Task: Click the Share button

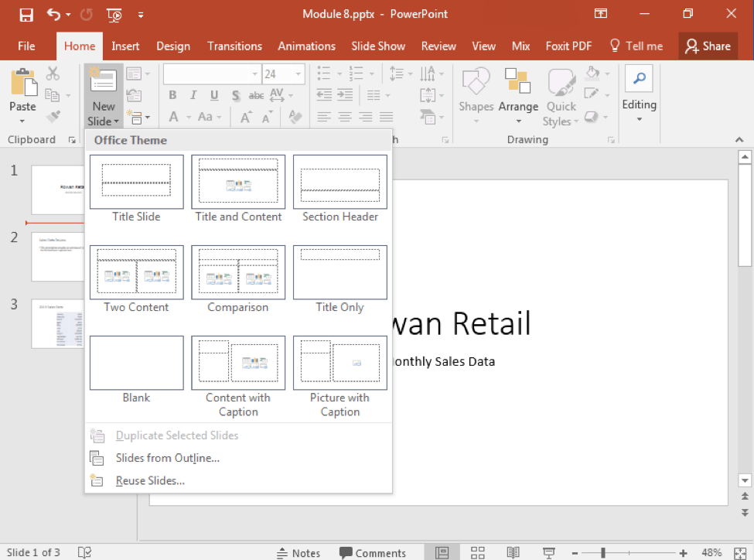Action: (x=708, y=46)
